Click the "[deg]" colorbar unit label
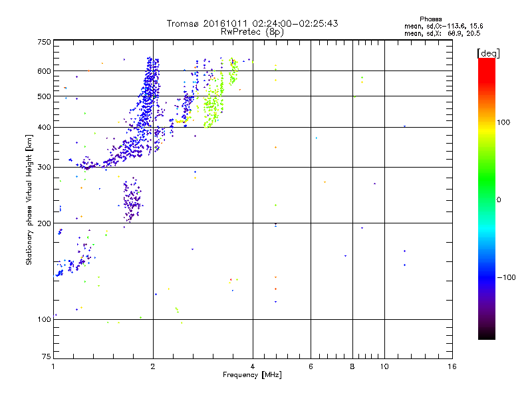532x399 pixels. (488, 53)
